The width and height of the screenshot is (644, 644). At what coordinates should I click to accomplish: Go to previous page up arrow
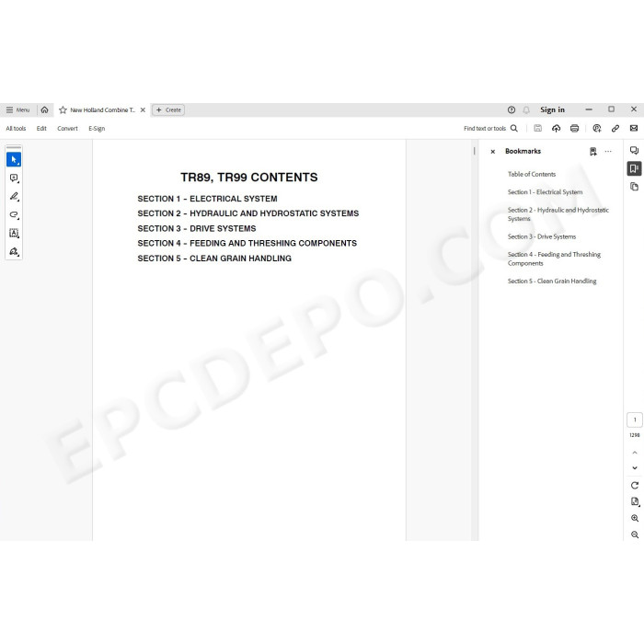click(635, 453)
